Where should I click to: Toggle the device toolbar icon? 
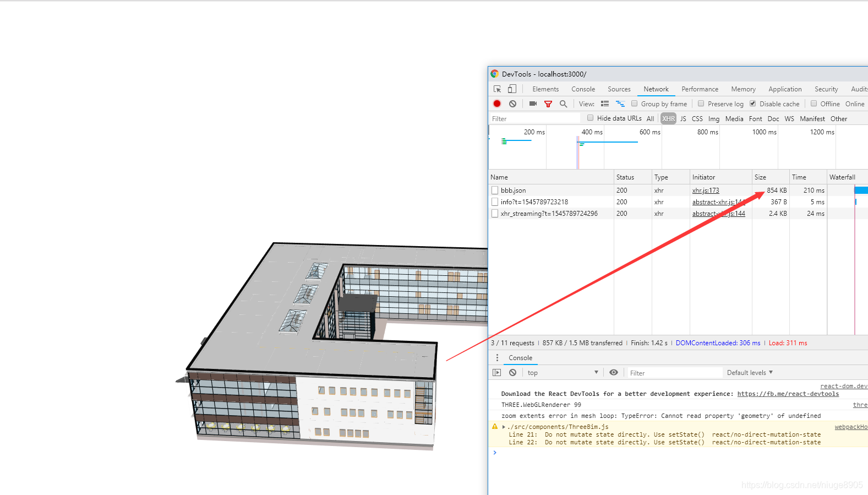(x=512, y=89)
